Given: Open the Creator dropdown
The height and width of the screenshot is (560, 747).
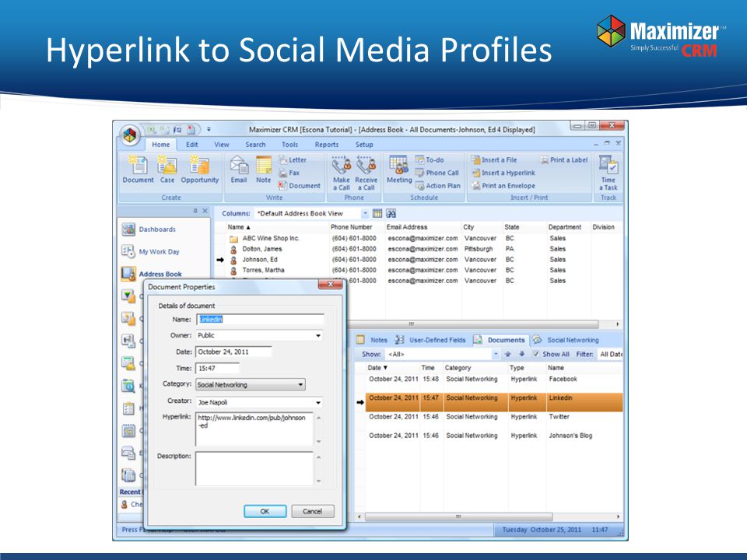Looking at the screenshot, I should point(318,402).
